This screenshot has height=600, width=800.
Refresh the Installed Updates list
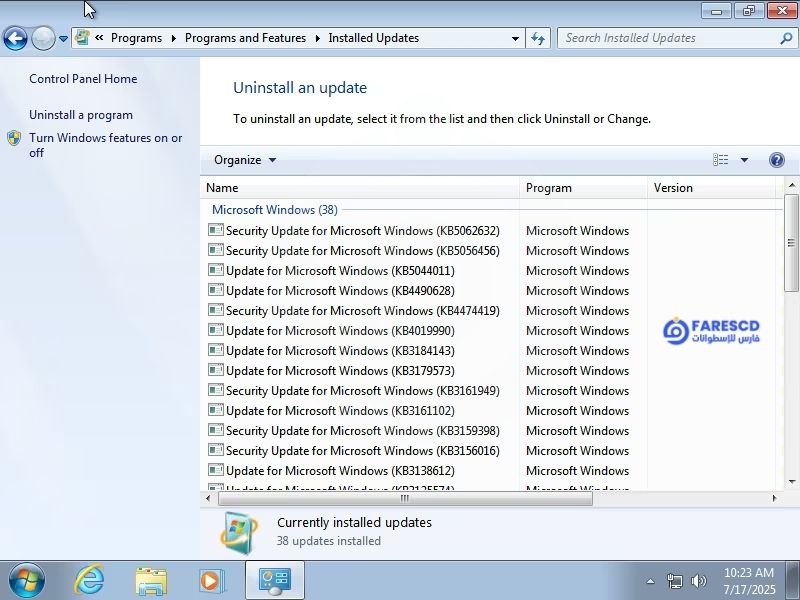click(x=538, y=38)
